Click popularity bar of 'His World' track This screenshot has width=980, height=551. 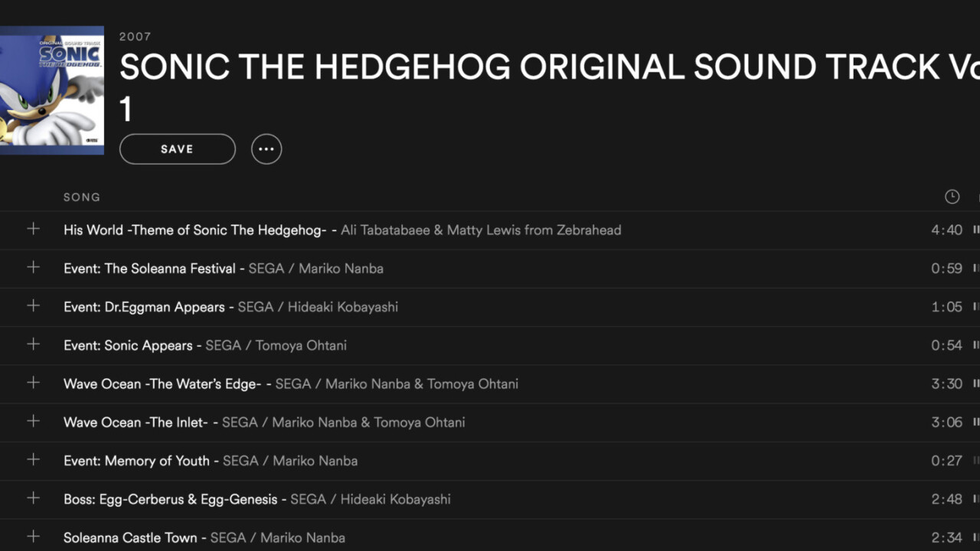coord(976,230)
